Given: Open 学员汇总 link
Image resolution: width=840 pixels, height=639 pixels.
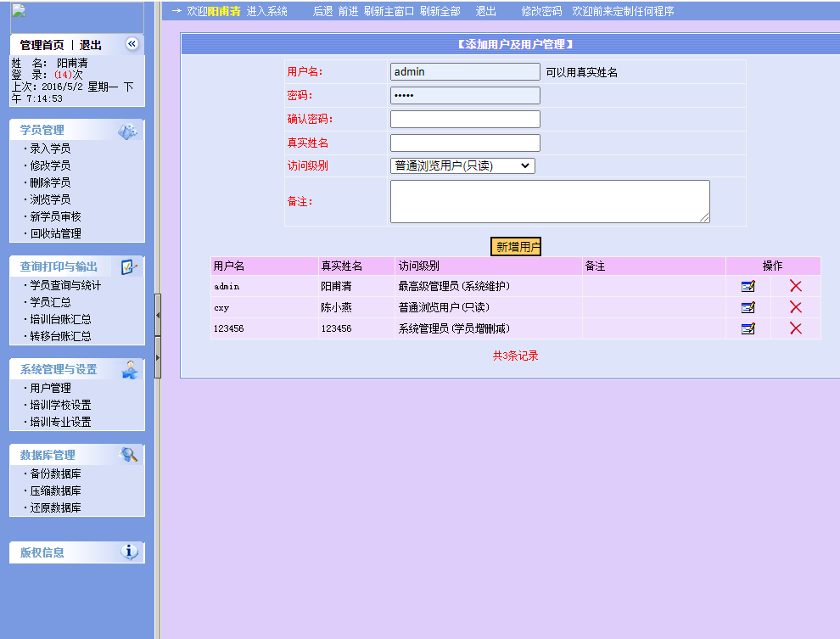Looking at the screenshot, I should pos(50,302).
